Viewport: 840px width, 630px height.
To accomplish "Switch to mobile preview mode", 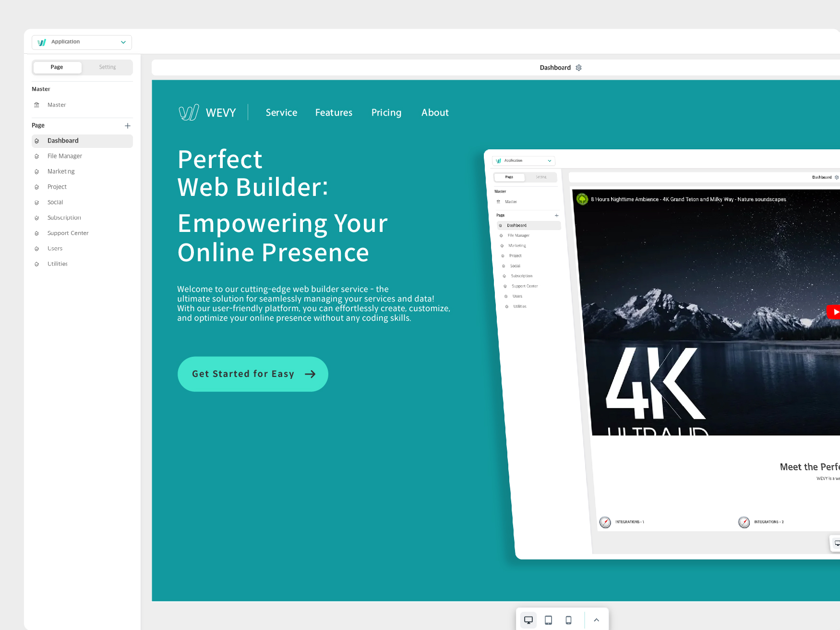I will coord(568,620).
